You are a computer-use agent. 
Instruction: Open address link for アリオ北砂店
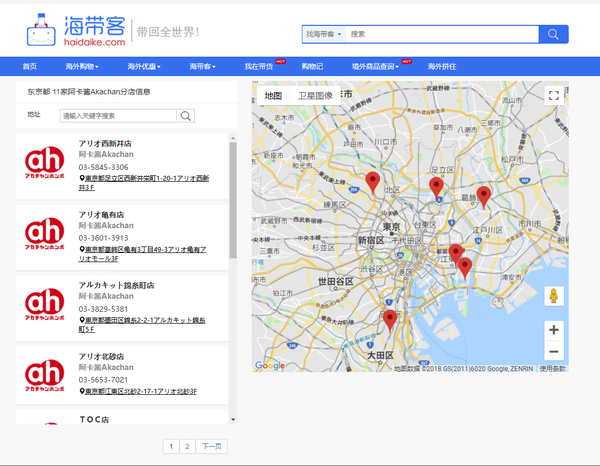138,391
